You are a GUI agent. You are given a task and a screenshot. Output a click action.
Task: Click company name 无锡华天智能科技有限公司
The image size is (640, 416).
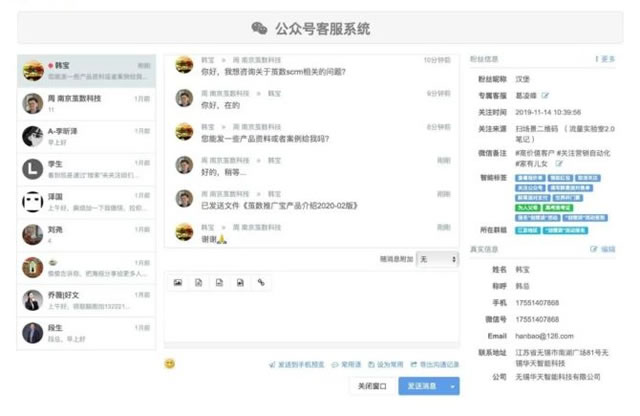tap(558, 377)
